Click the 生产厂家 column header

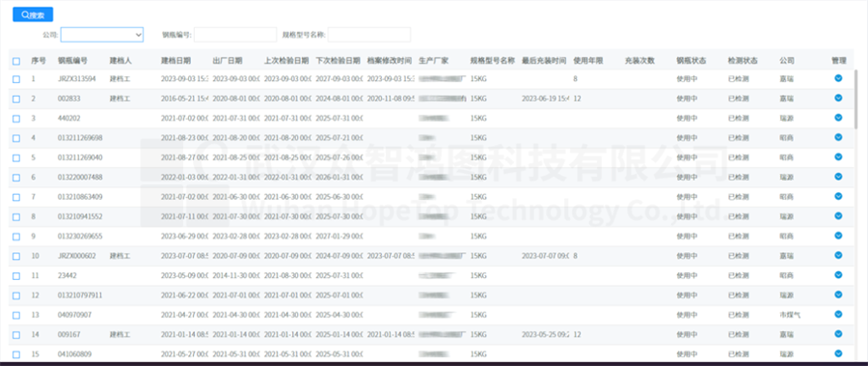coord(434,61)
